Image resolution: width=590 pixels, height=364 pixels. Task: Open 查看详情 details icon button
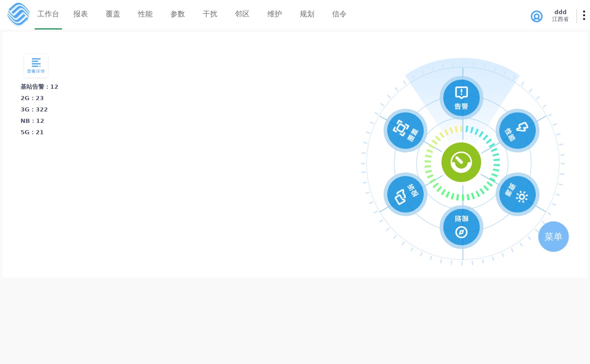click(36, 66)
